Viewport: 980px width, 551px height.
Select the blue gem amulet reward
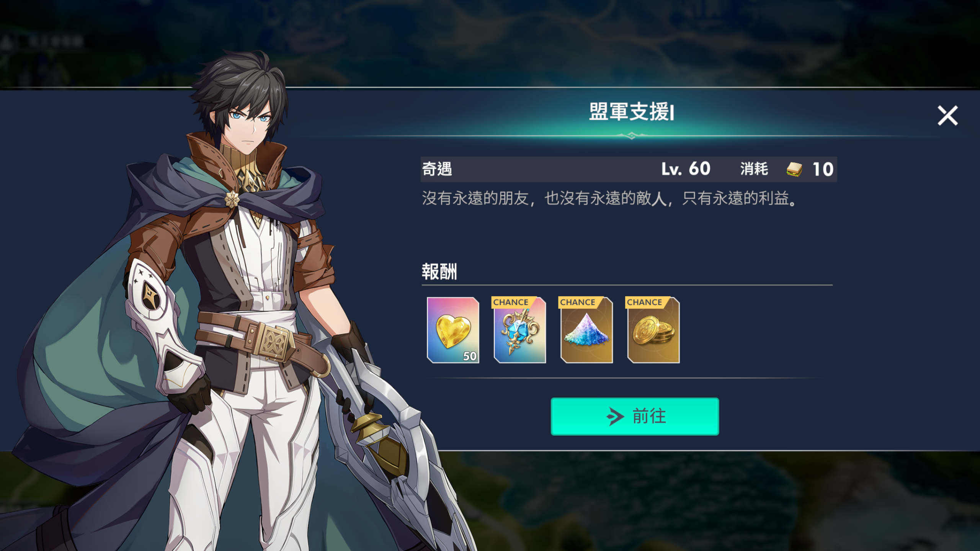tap(520, 330)
